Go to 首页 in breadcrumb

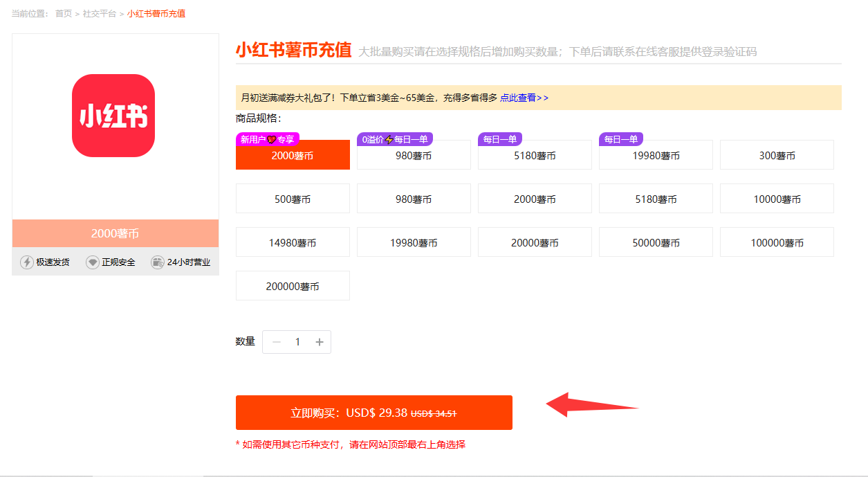coord(64,13)
